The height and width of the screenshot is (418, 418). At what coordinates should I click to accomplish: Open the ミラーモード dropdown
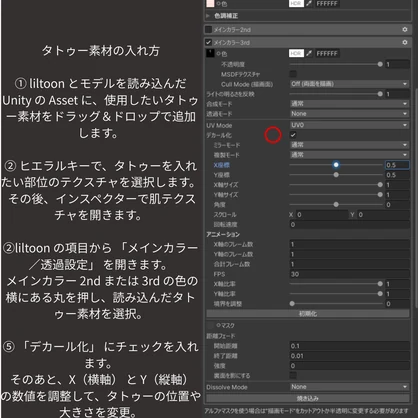[349, 145]
